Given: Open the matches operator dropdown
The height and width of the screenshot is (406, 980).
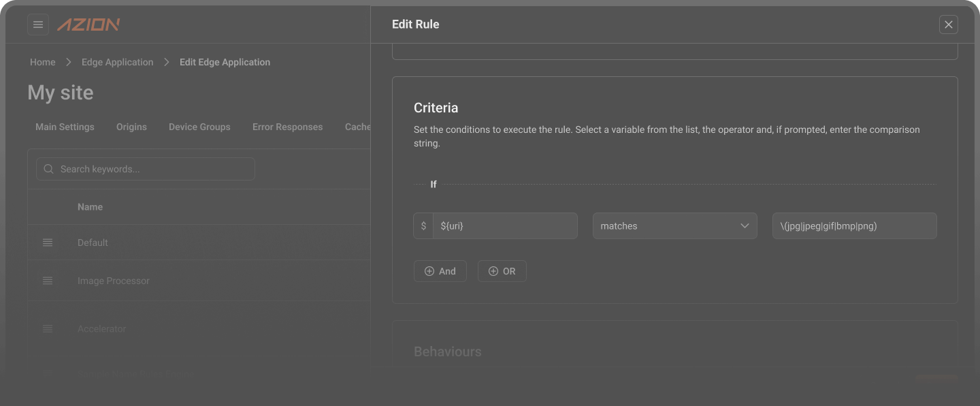Looking at the screenshot, I should [674, 225].
